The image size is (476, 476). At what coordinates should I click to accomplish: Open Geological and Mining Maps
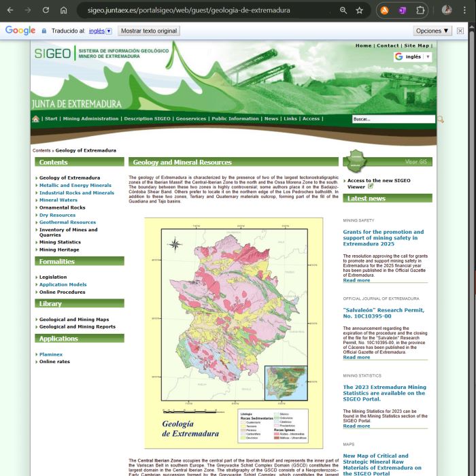point(74,320)
